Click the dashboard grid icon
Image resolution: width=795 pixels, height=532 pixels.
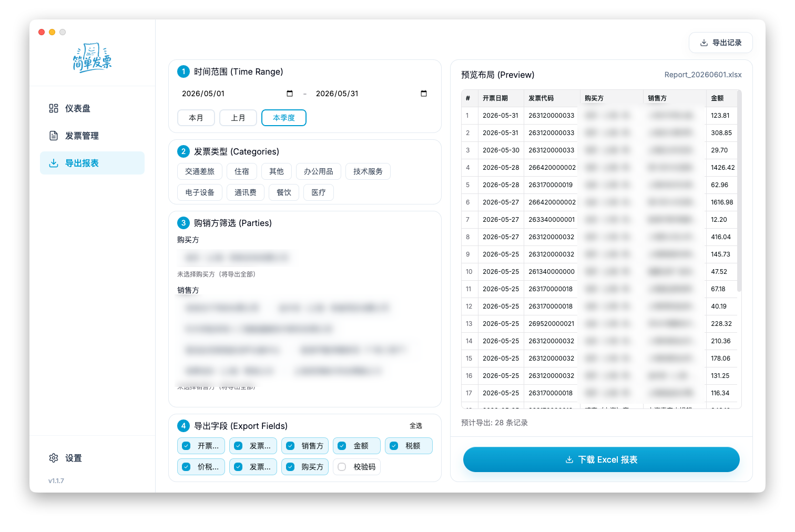point(54,108)
